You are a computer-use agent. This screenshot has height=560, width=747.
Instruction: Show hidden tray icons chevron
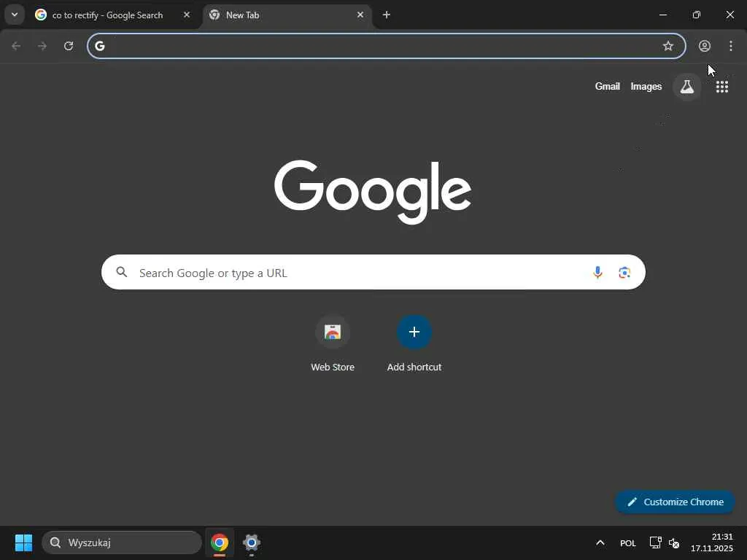[x=600, y=542]
